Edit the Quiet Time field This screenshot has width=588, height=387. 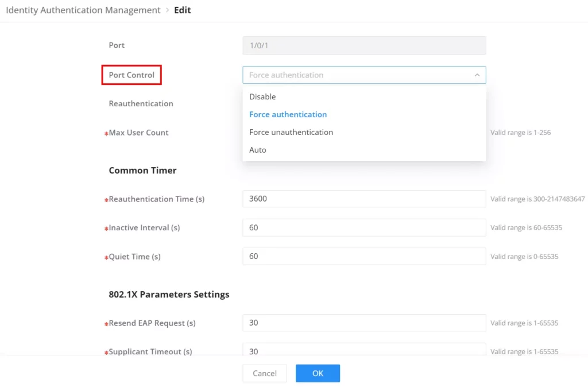pos(364,256)
